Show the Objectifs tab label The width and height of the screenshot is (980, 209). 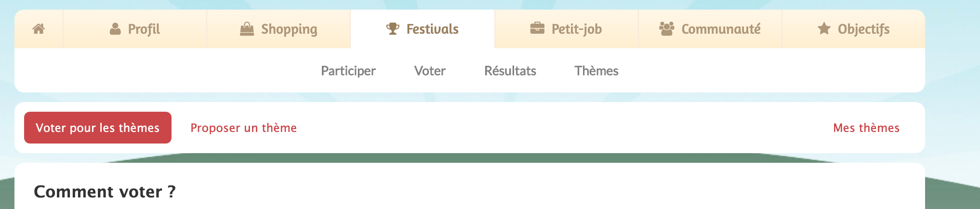coord(863,29)
